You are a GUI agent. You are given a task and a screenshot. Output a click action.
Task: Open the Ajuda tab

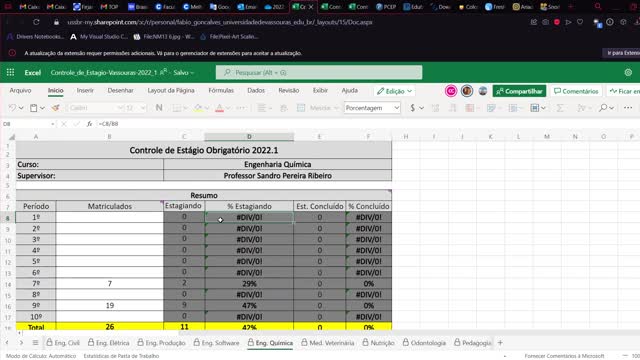tap(350, 90)
